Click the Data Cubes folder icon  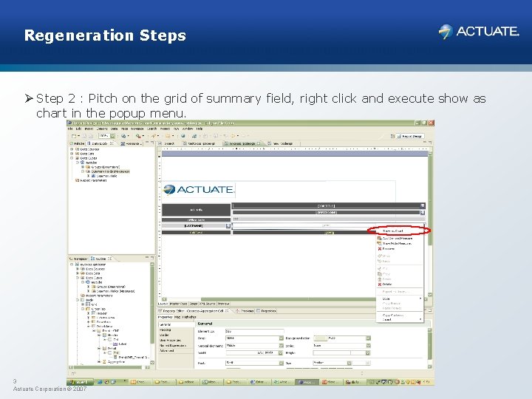(77, 158)
